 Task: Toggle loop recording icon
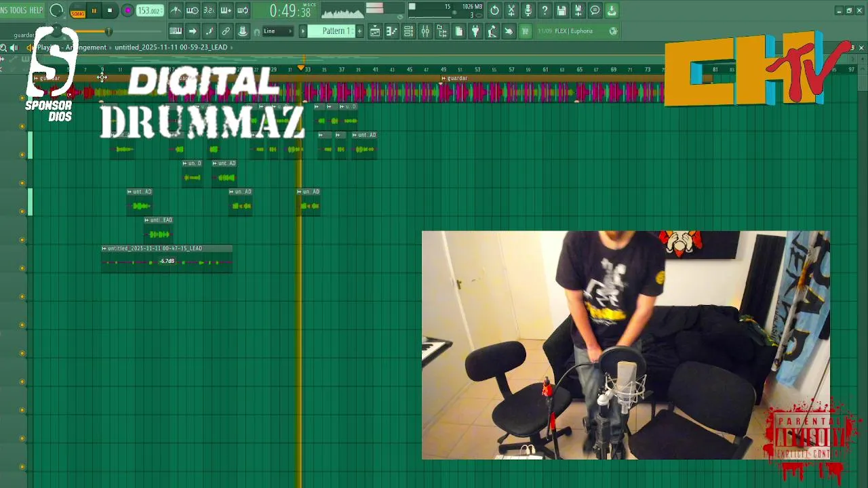[243, 10]
